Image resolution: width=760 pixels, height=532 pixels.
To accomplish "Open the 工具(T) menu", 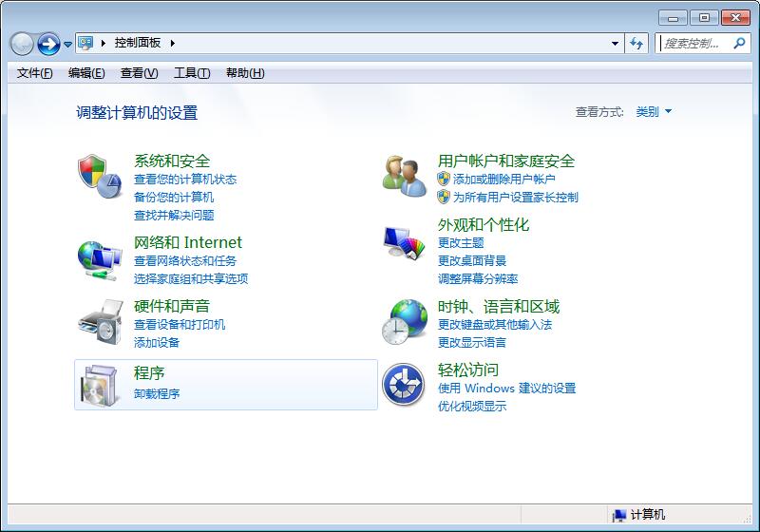I will (191, 73).
